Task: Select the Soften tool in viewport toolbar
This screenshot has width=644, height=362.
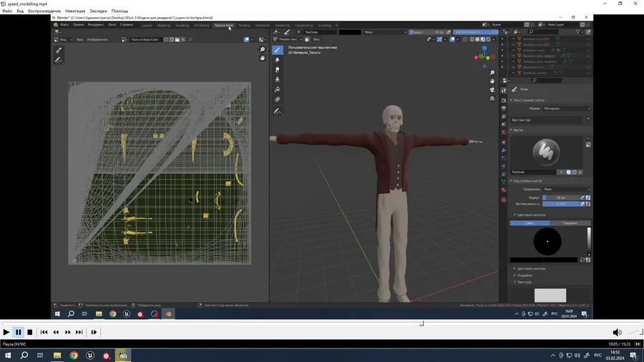Action: click(x=278, y=60)
